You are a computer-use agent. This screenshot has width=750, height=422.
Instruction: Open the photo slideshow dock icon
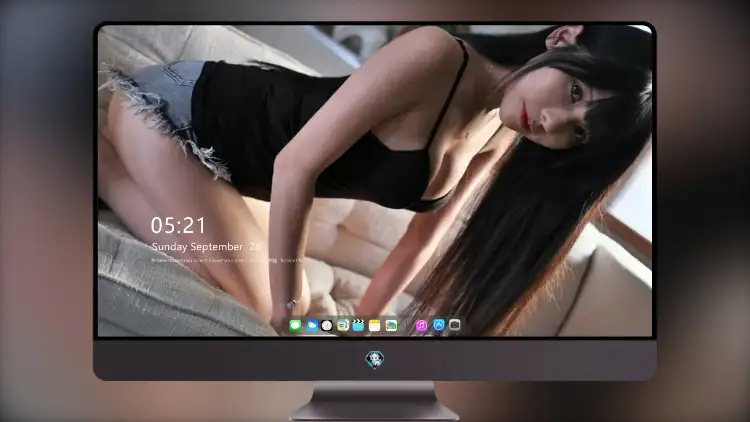[391, 326]
